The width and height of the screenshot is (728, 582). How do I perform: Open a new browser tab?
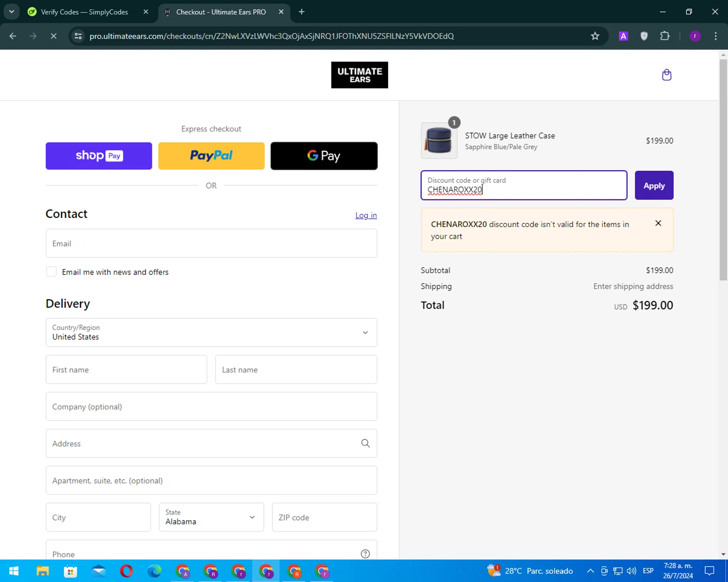[301, 12]
